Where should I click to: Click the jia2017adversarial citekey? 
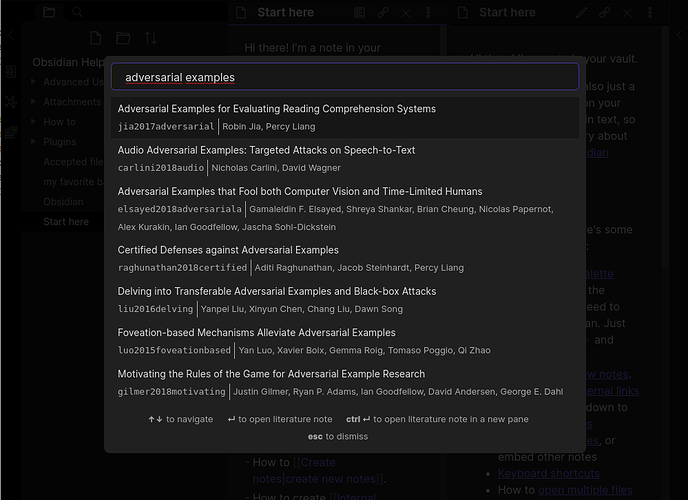pos(166,126)
